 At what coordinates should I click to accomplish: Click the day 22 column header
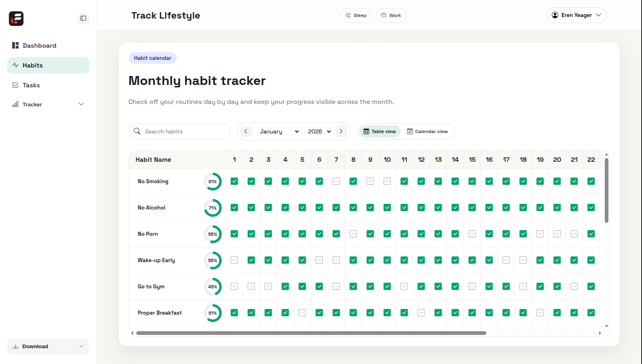(591, 160)
